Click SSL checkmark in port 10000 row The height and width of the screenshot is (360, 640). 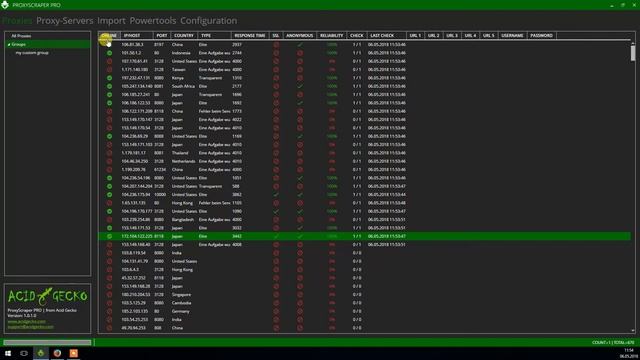click(276, 195)
